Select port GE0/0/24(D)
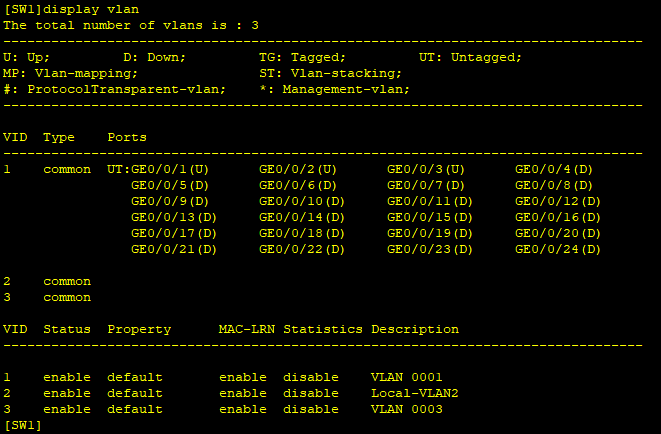The height and width of the screenshot is (434, 661). 558,249
